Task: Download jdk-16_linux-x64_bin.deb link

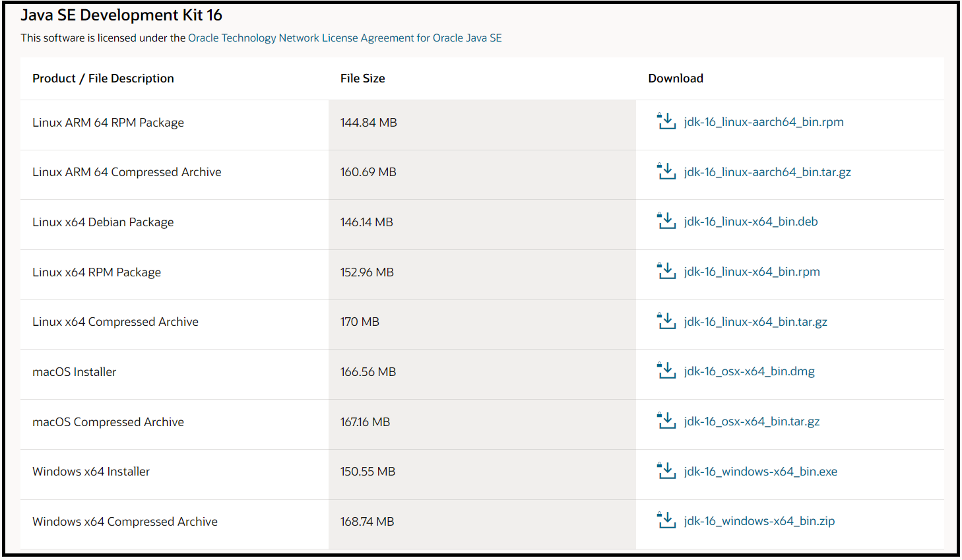Action: pyautogui.click(x=751, y=222)
